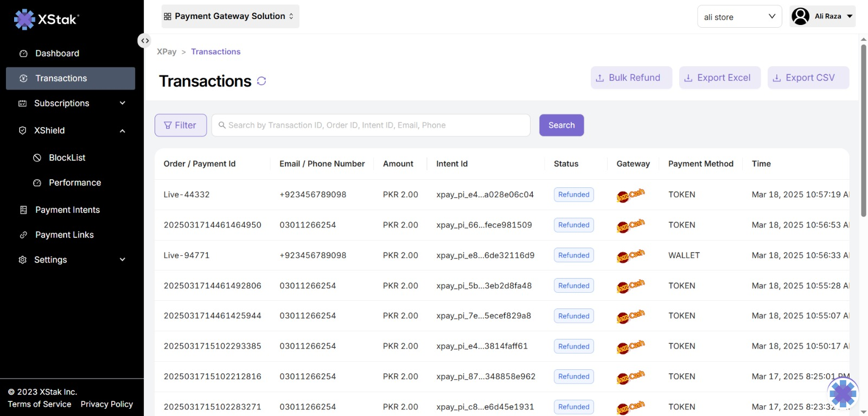Image resolution: width=868 pixels, height=416 pixels.
Task: Collapse the XShield submenu chevron
Action: point(123,130)
